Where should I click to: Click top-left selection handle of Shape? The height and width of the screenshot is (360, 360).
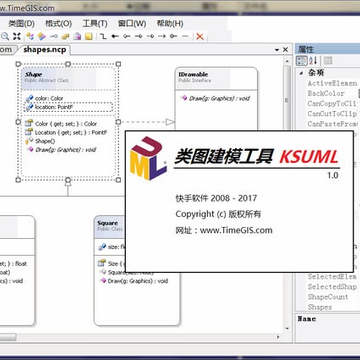pyautogui.click(x=18, y=64)
